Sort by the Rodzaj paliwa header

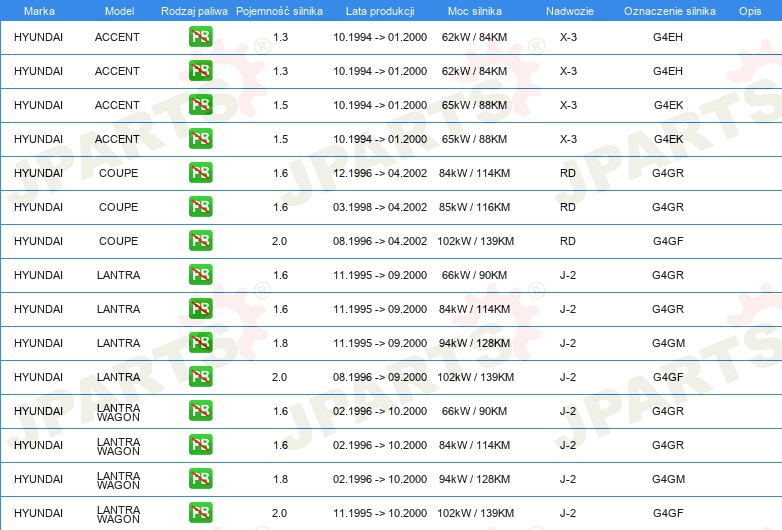pyautogui.click(x=194, y=11)
